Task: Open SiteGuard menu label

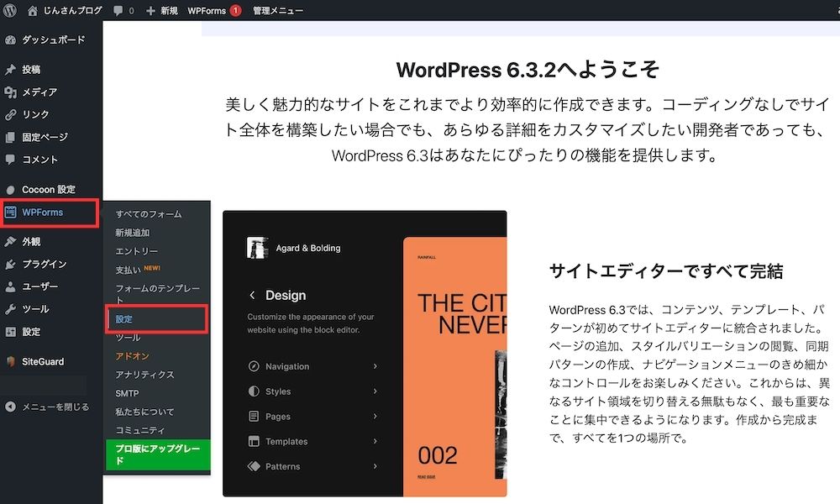Action: coord(43,361)
